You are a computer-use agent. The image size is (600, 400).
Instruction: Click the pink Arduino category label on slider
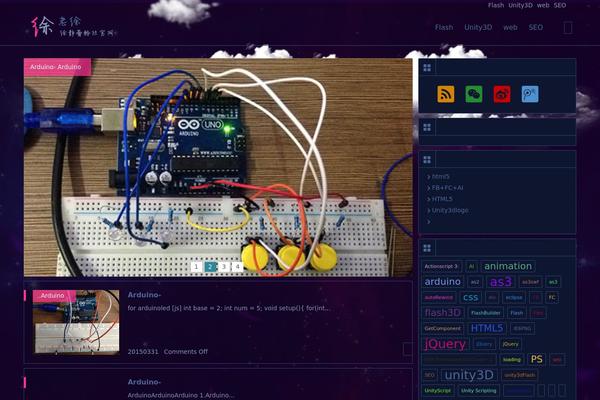[x=57, y=67]
